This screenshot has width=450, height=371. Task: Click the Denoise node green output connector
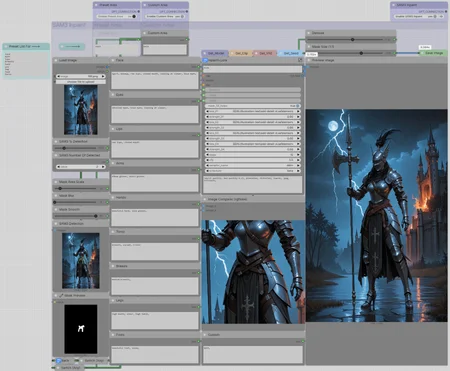point(395,40)
